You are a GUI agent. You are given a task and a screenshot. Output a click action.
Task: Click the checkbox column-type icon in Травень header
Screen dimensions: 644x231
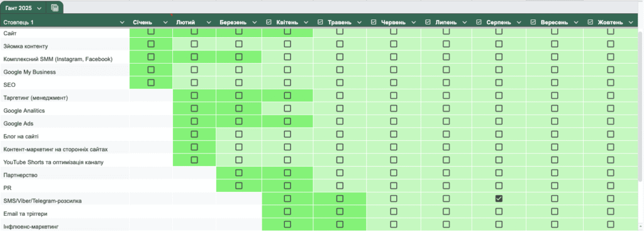point(320,22)
